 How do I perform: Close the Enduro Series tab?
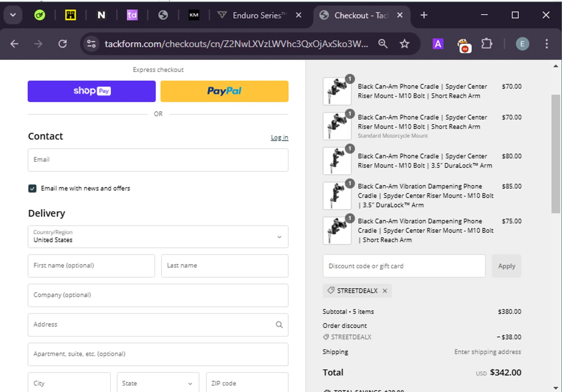(299, 15)
